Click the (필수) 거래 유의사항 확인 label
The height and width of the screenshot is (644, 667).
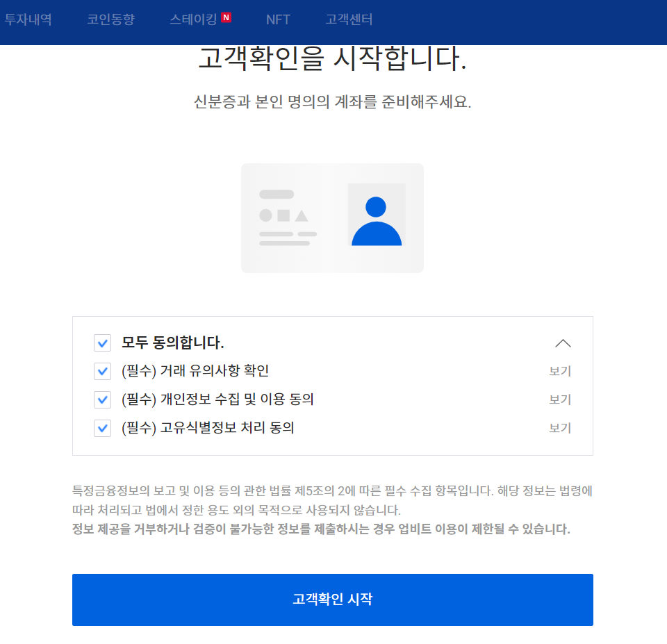click(195, 371)
